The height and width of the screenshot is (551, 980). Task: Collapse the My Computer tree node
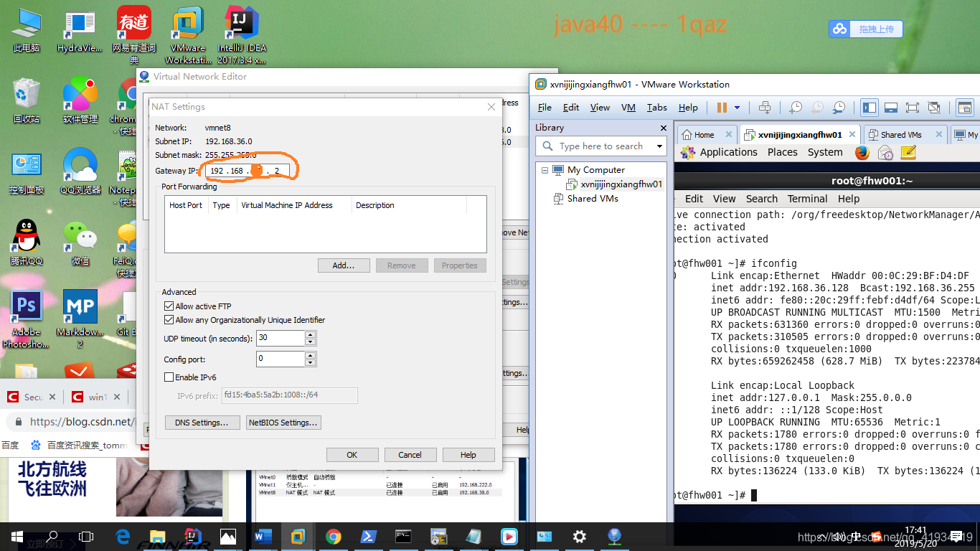coord(545,170)
